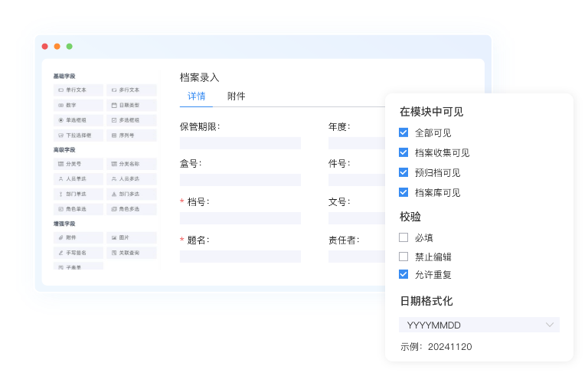Click the 在模块中可见 section heading
Viewport: 588px width, 376px height.
(x=432, y=112)
